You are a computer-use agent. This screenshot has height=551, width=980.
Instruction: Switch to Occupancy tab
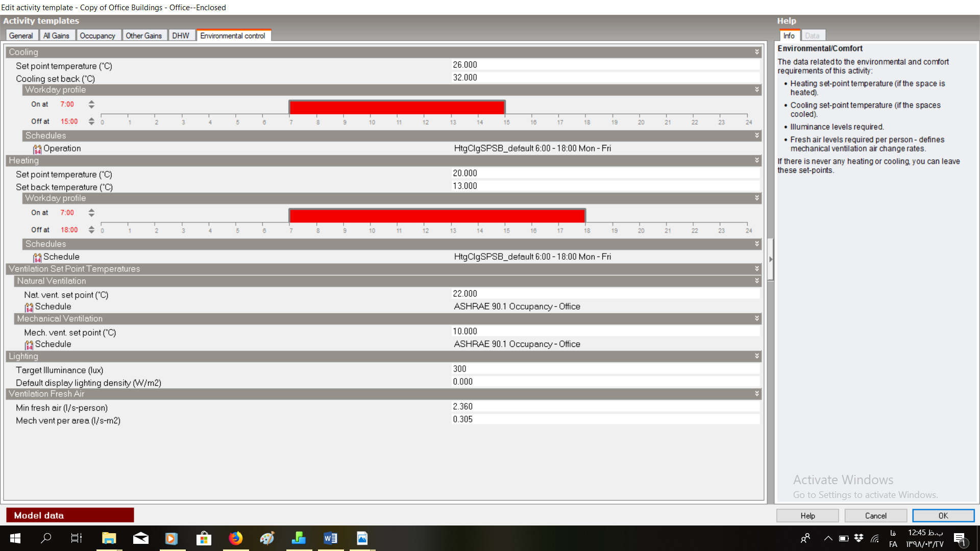pyautogui.click(x=97, y=36)
